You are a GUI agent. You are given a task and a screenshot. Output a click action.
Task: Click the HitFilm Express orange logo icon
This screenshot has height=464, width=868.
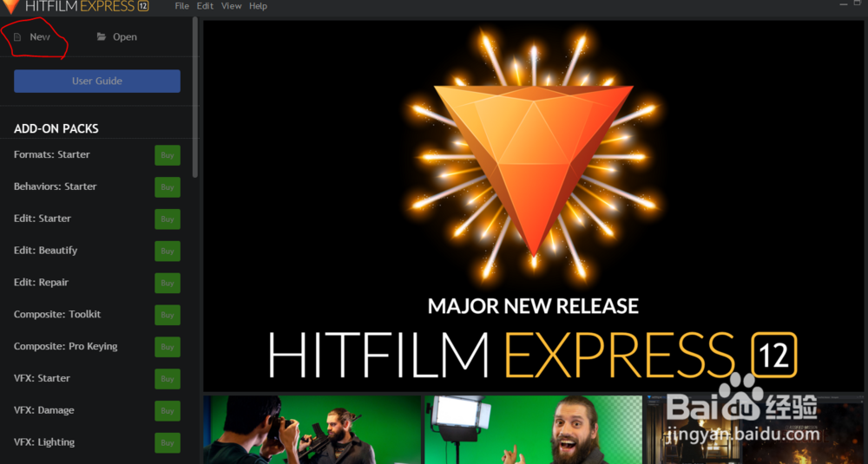(10, 6)
